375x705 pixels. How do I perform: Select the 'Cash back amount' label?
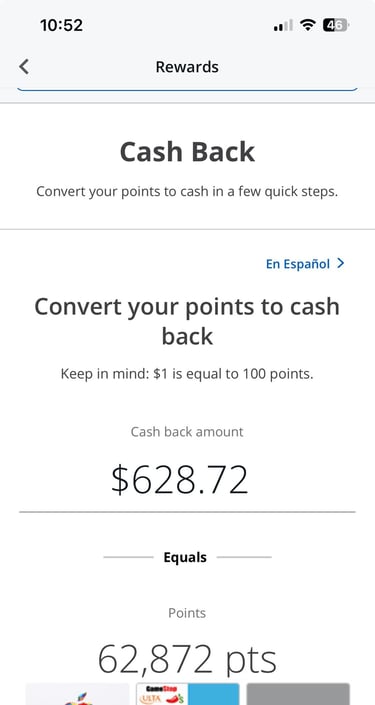click(x=187, y=432)
